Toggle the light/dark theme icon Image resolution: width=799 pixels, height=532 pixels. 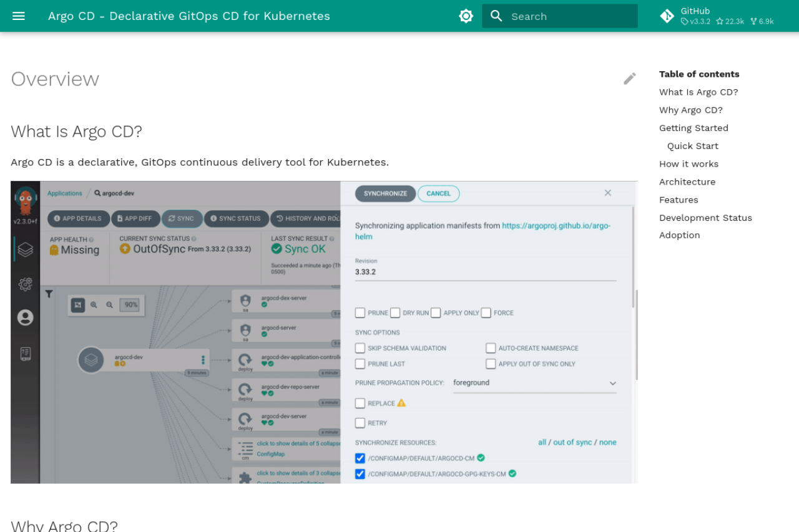tap(466, 16)
